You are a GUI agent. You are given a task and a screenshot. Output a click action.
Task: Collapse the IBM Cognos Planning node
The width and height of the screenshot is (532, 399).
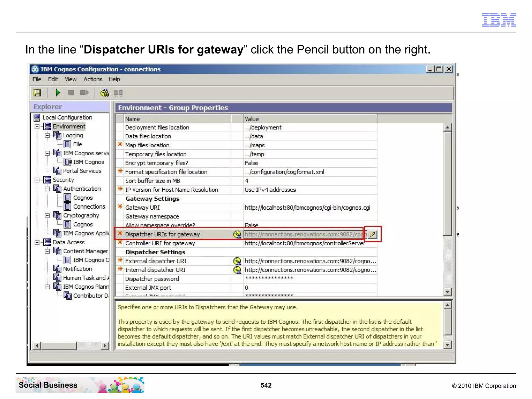click(47, 287)
